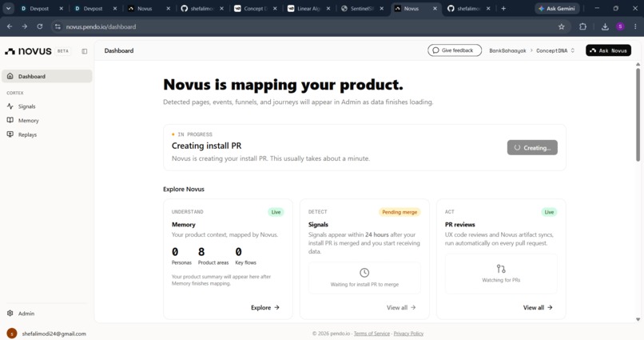Click the disabled Creating... button
This screenshot has height=340, width=644.
(x=532, y=147)
